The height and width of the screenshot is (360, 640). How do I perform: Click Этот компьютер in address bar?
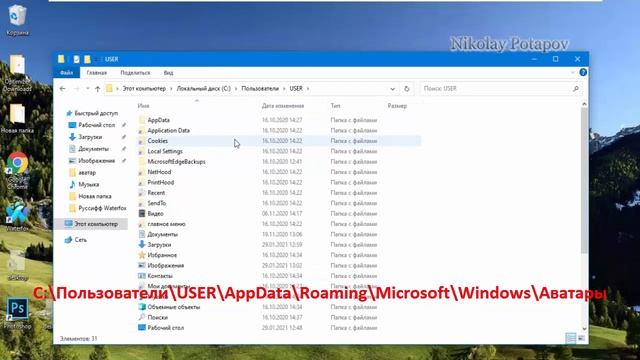tap(144, 89)
